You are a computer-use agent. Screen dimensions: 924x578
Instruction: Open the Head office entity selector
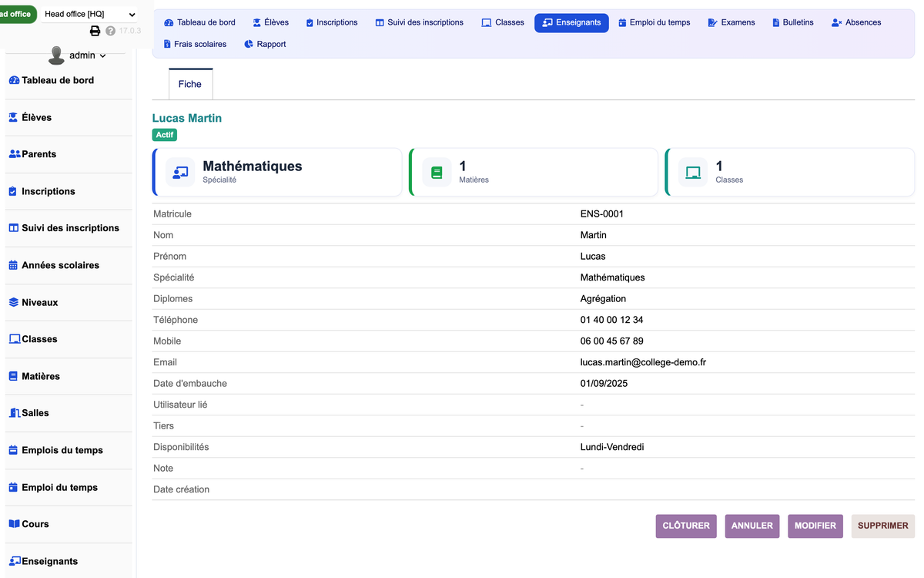(89, 14)
